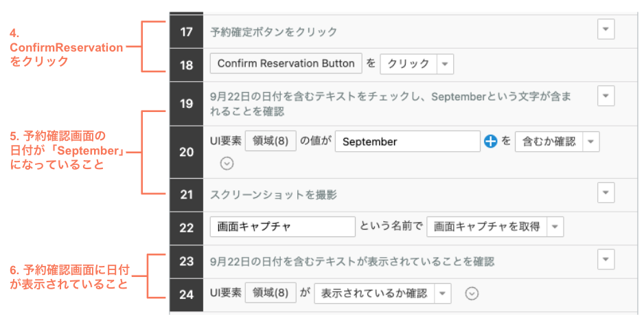This screenshot has width=644, height=323.
Task: Click the September value input field
Action: [407, 142]
